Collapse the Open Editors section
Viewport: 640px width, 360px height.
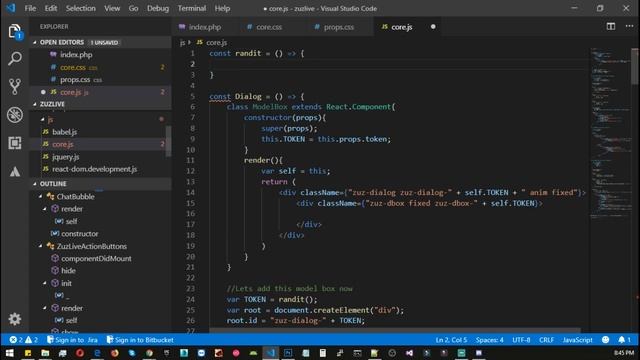(35, 42)
